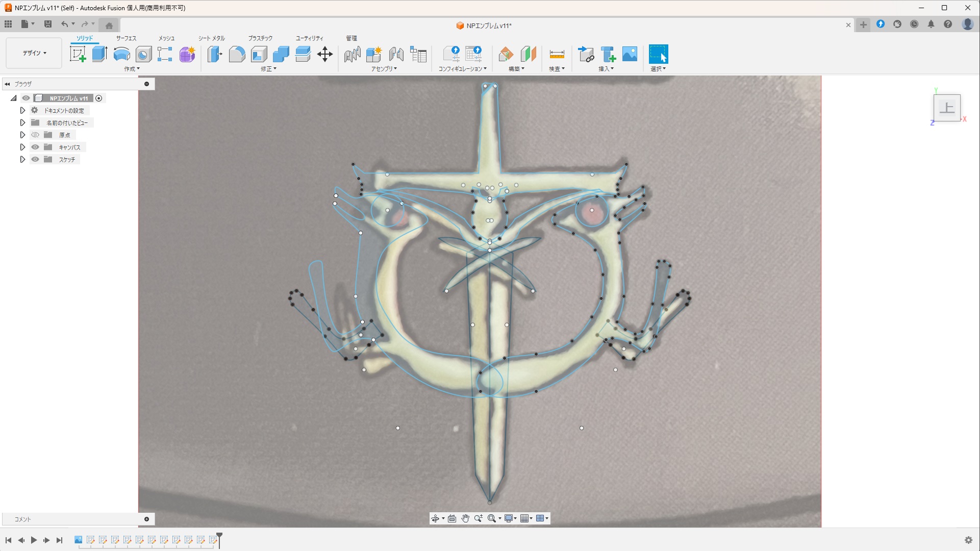Click the 上 face of view cube

(947, 108)
